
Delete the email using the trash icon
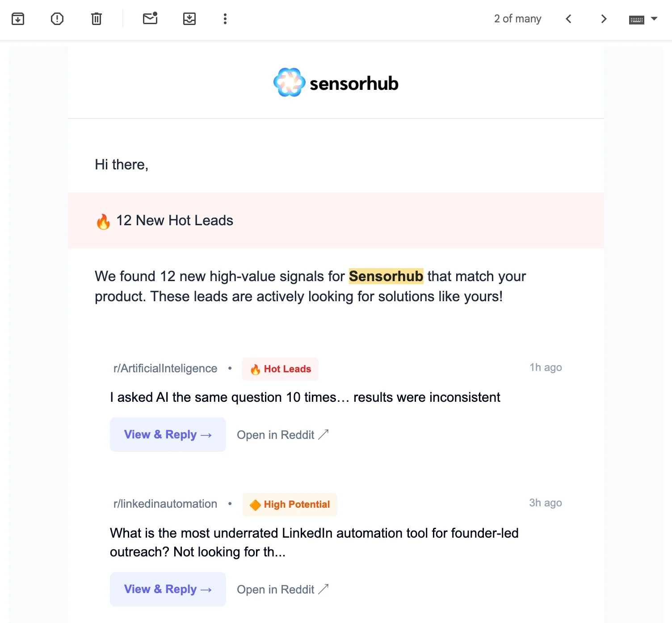(97, 19)
